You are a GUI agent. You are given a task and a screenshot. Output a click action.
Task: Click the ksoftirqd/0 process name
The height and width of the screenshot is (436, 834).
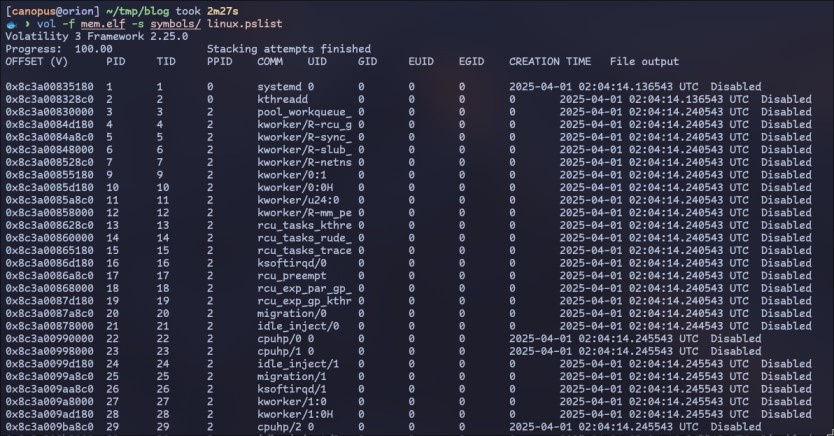292,263
